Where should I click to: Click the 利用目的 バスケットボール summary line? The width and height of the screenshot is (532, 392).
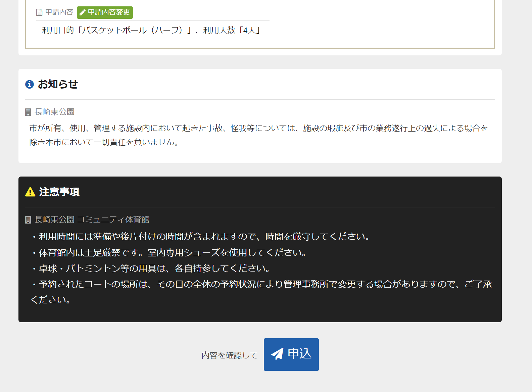[151, 31]
